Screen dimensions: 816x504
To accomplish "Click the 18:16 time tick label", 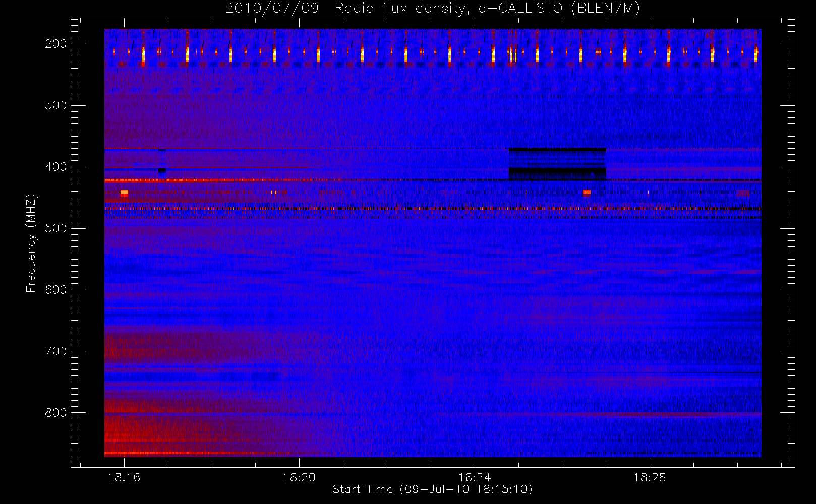I will pyautogui.click(x=124, y=477).
